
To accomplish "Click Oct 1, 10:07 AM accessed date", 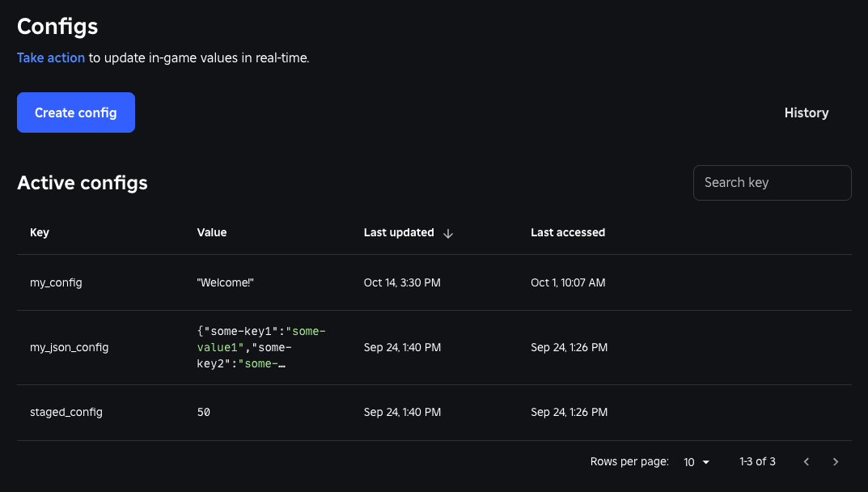I will (x=568, y=282).
